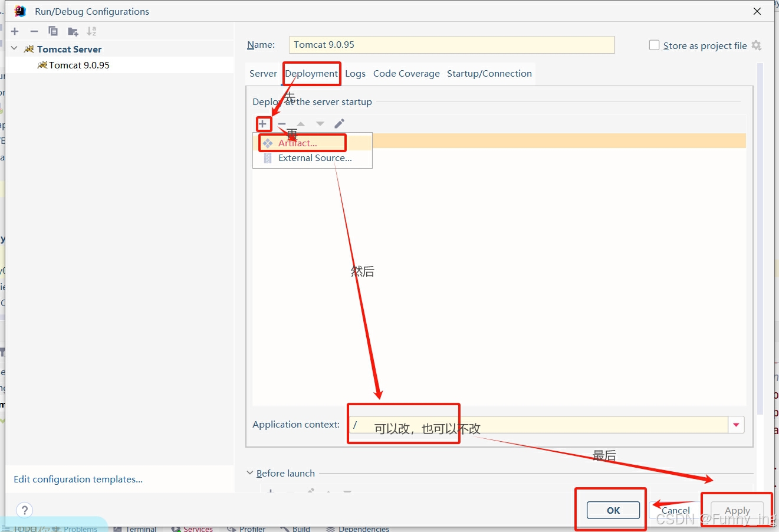The width and height of the screenshot is (779, 532).
Task: Confirm the dialog with OK
Action: [613, 510]
